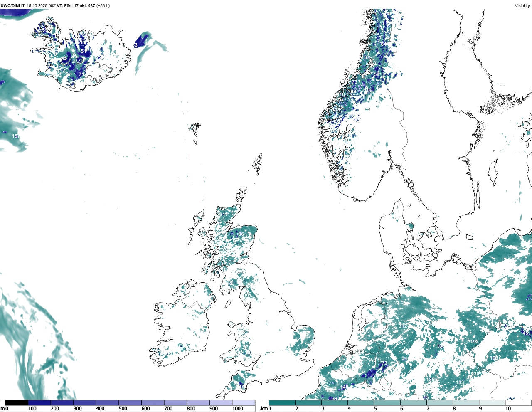
Task: Click the '317' value over northern Scotland
Action: click(224, 215)
